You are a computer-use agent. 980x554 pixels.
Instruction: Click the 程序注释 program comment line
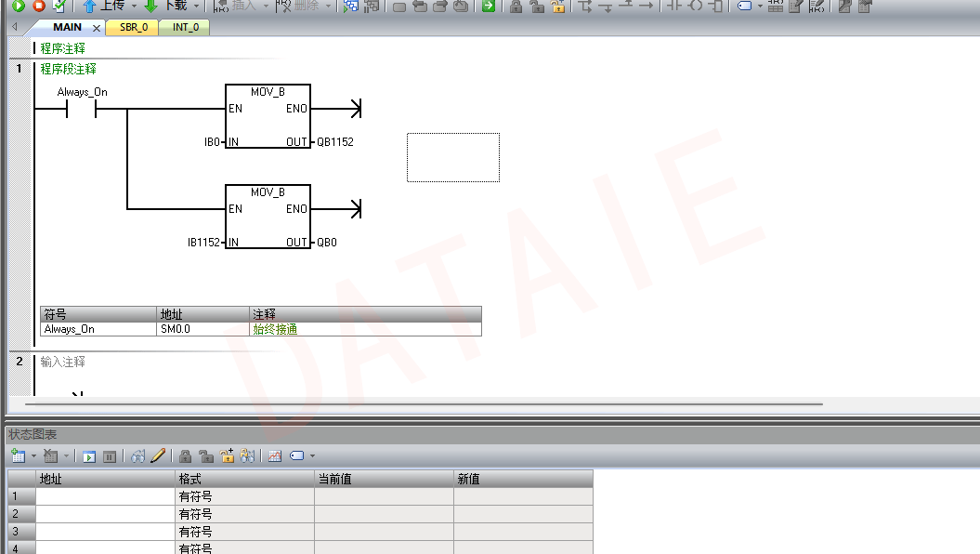(x=62, y=48)
